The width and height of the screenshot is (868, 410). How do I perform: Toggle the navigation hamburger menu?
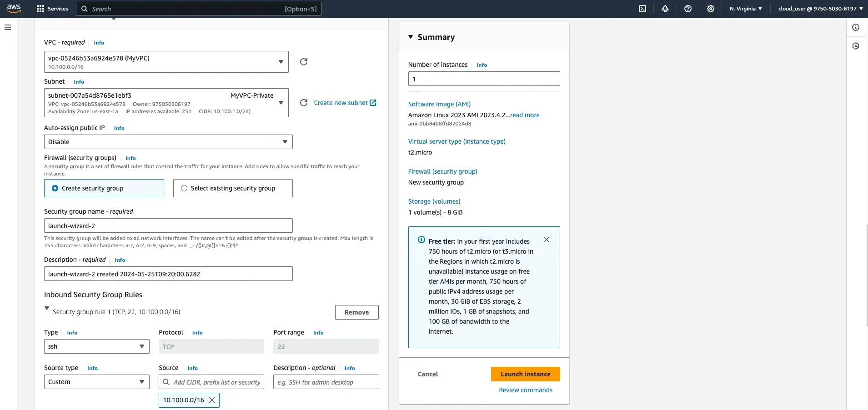7,27
